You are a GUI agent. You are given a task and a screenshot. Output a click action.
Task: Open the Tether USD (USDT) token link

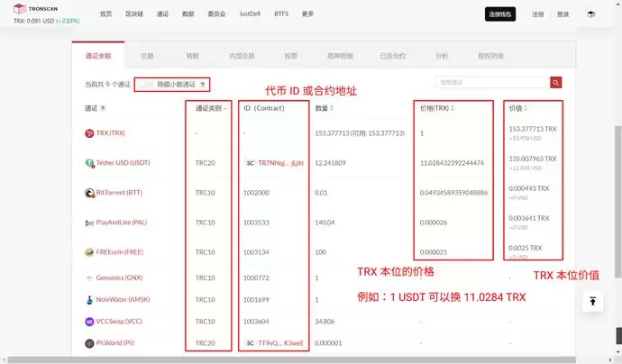click(123, 163)
